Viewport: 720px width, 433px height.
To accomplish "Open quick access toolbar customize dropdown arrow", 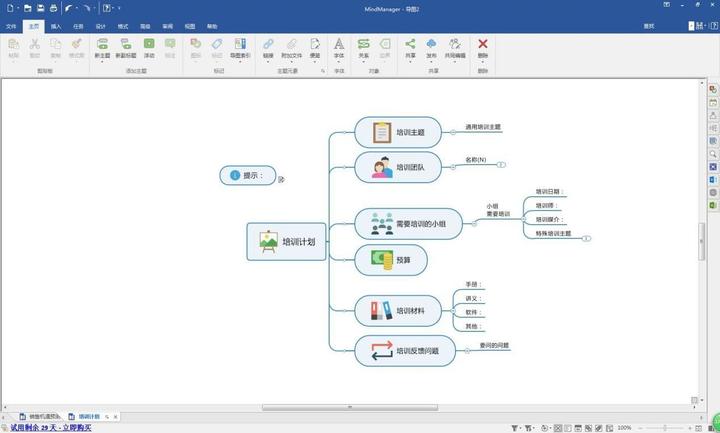I will (x=119, y=8).
